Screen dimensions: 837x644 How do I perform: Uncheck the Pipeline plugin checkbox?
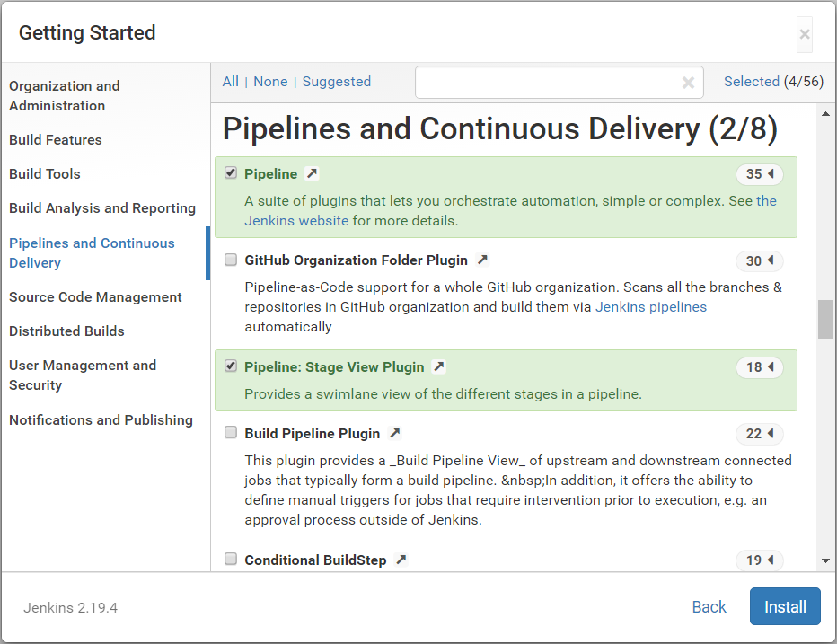click(x=231, y=173)
